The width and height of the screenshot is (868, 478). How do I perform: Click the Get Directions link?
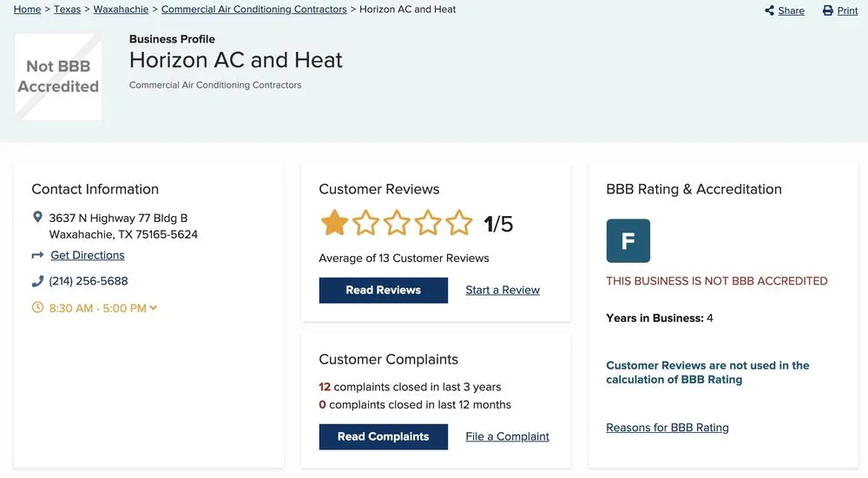click(x=88, y=255)
